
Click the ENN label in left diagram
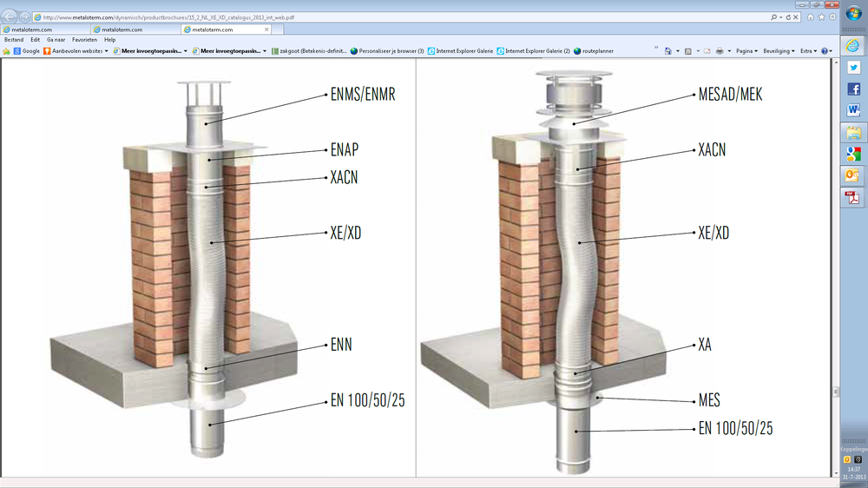tap(341, 345)
